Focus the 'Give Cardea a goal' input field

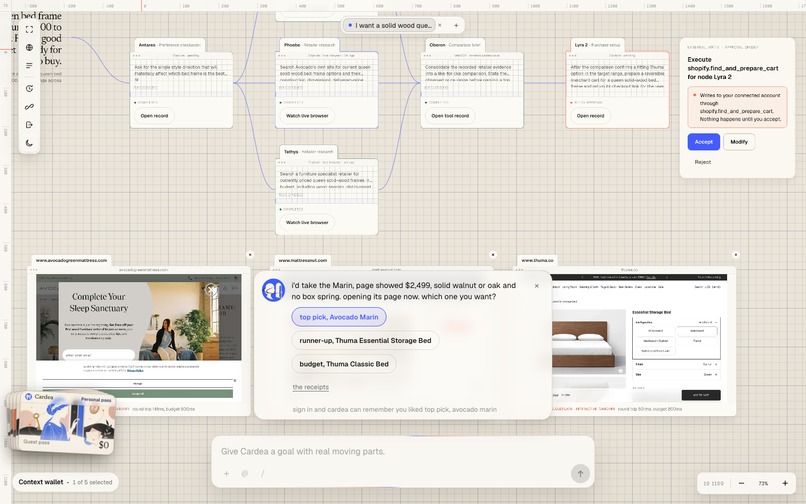(402, 452)
